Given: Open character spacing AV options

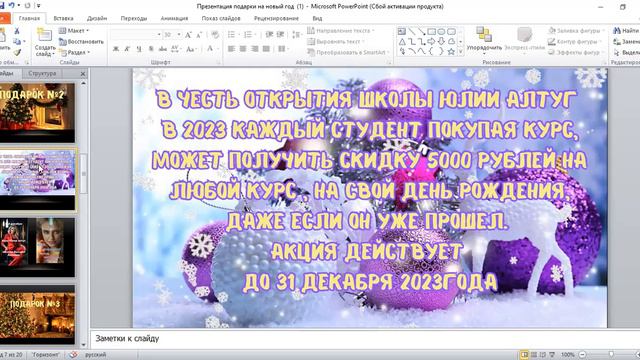Looking at the screenshot, I should click(x=176, y=49).
